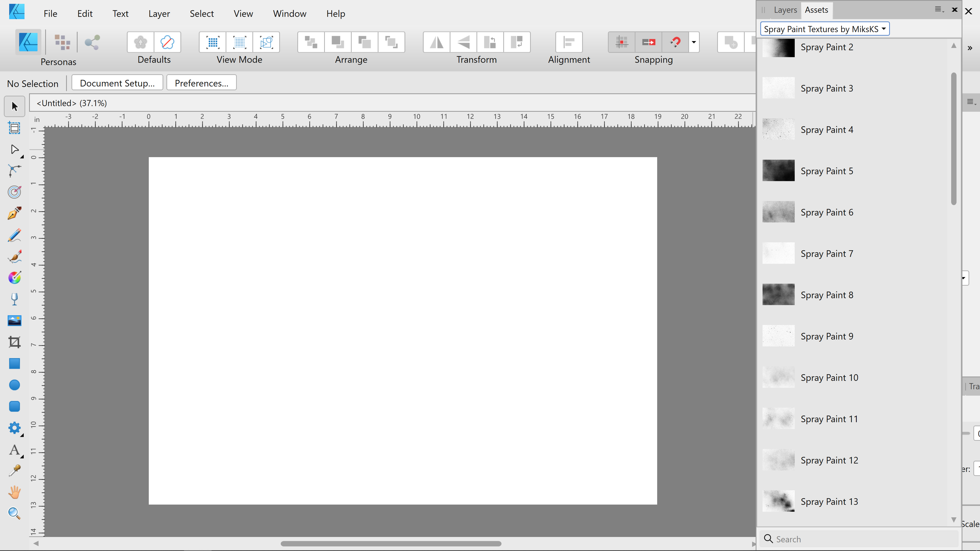Switch to the Assets tab
Screen dimensions: 980x551
tap(816, 10)
